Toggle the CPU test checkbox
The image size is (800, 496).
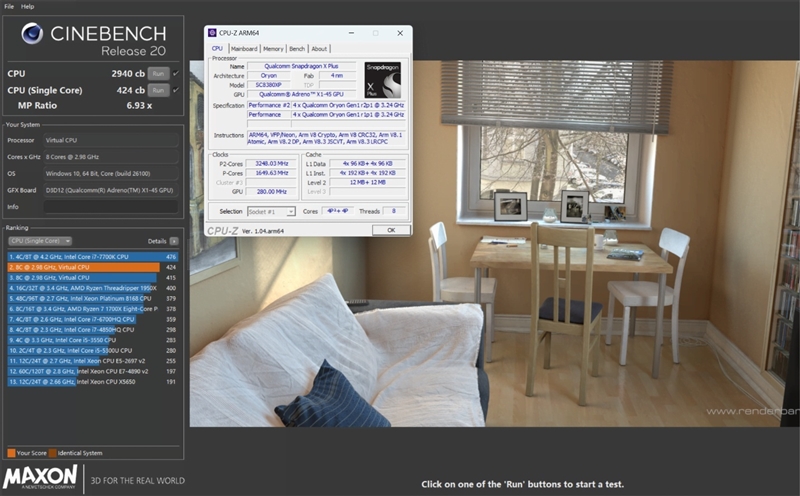point(176,73)
